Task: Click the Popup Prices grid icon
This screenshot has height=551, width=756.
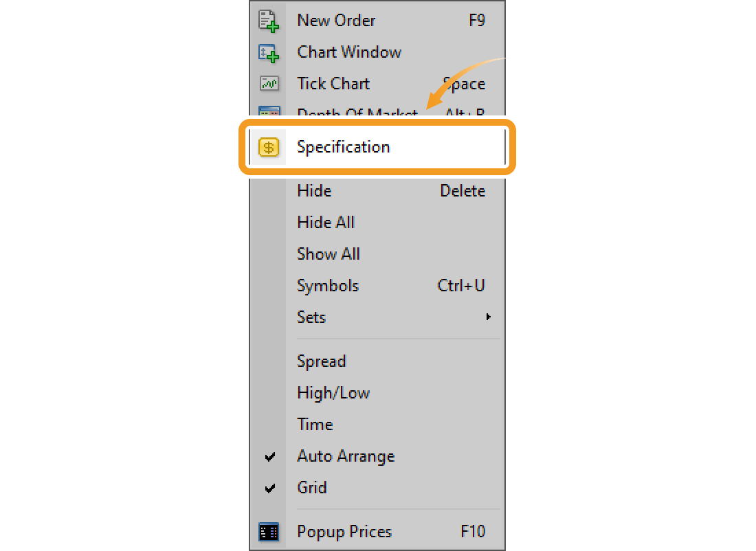Action: click(x=270, y=531)
